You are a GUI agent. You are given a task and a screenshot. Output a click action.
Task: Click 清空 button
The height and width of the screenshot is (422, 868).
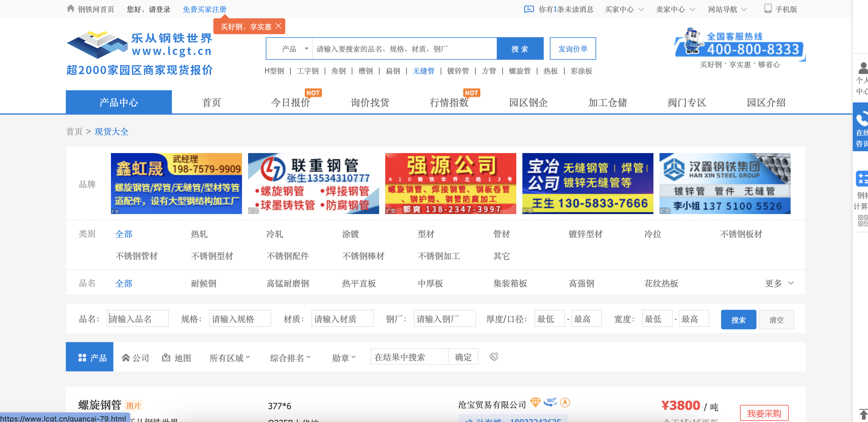pos(776,320)
